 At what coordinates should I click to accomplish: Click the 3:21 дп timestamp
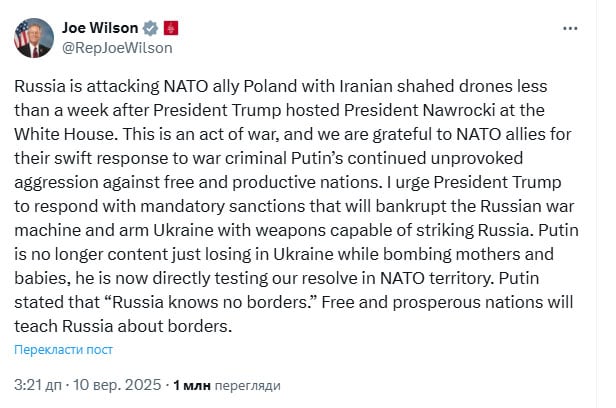click(x=38, y=385)
